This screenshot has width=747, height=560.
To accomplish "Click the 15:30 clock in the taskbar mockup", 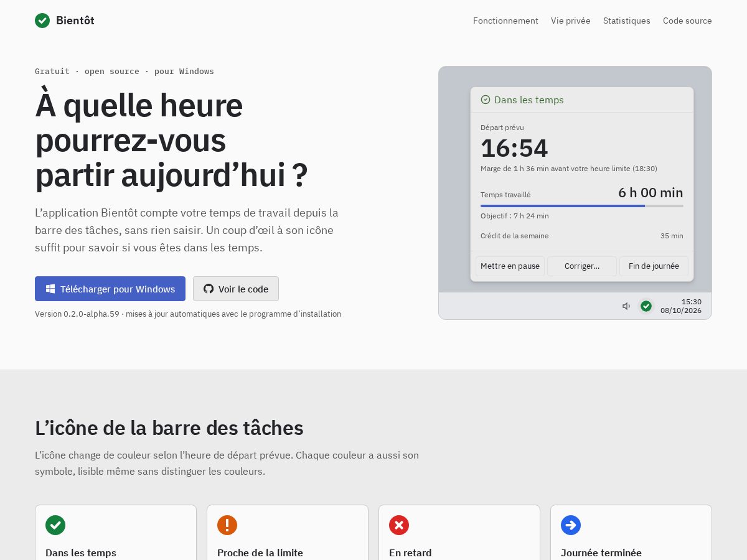I will tap(692, 302).
